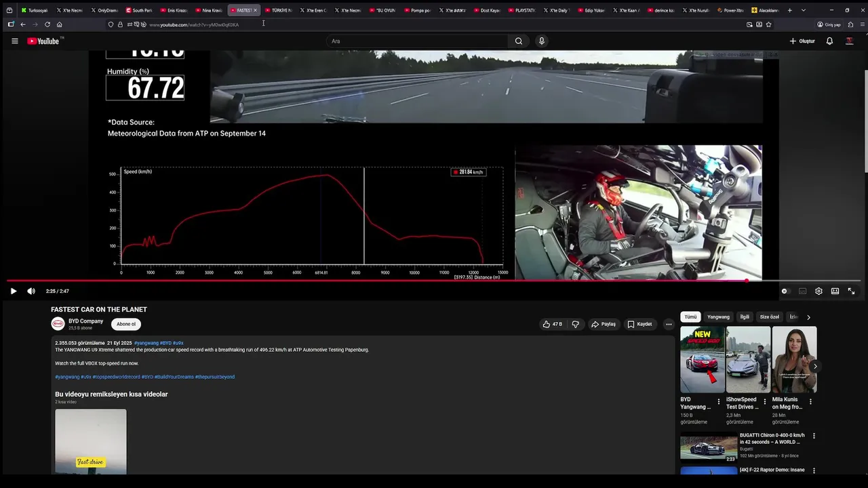Click the Oluştur create button
This screenshot has width=868, height=488.
tap(802, 41)
